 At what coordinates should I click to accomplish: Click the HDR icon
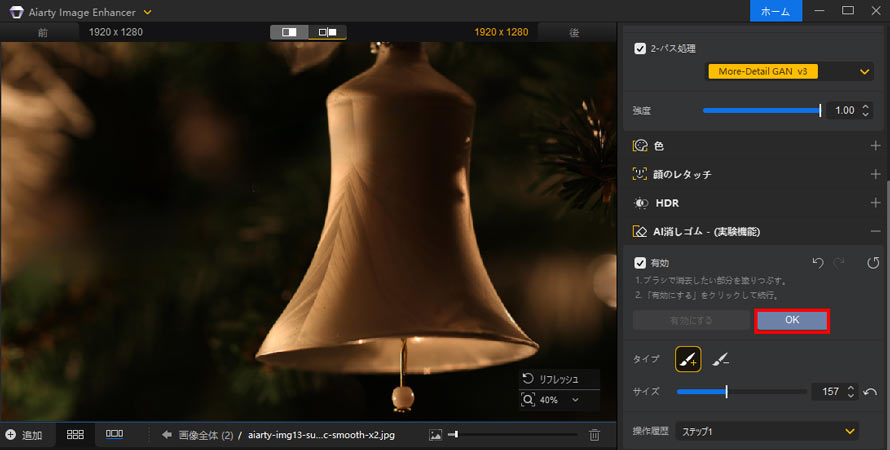click(x=641, y=203)
